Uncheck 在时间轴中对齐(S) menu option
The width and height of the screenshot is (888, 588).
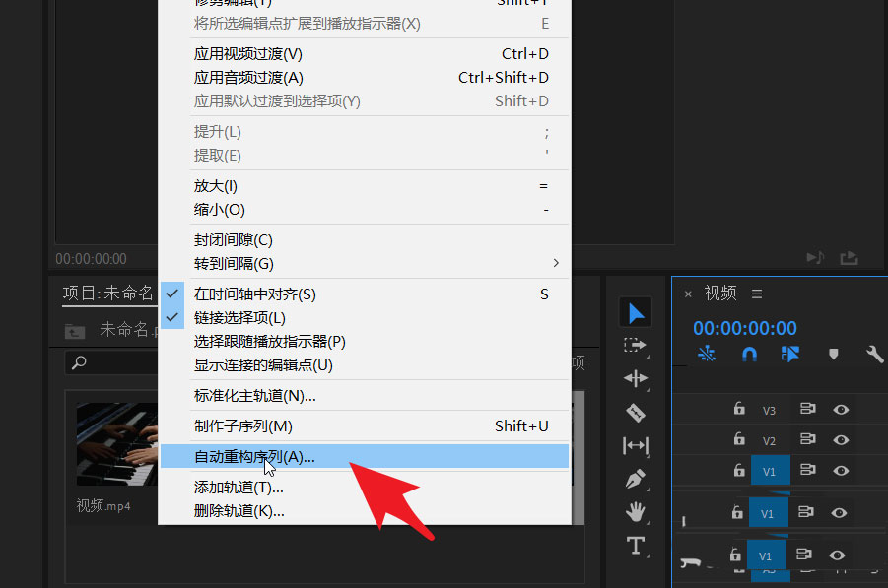point(365,294)
